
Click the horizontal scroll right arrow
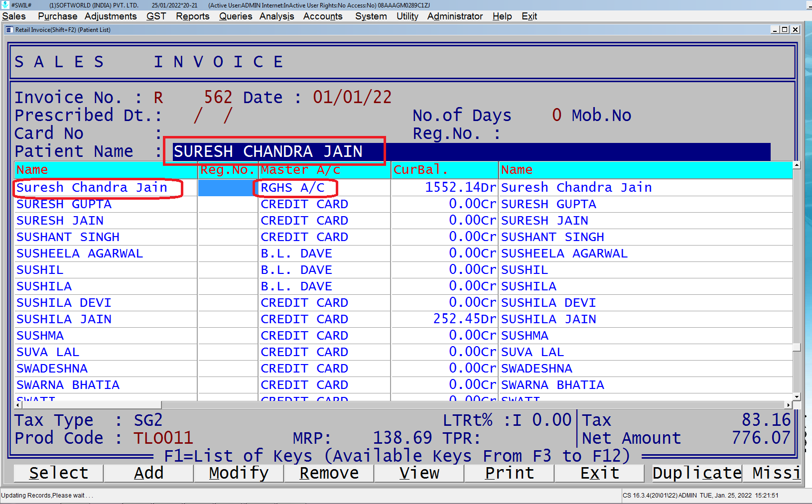pos(789,405)
